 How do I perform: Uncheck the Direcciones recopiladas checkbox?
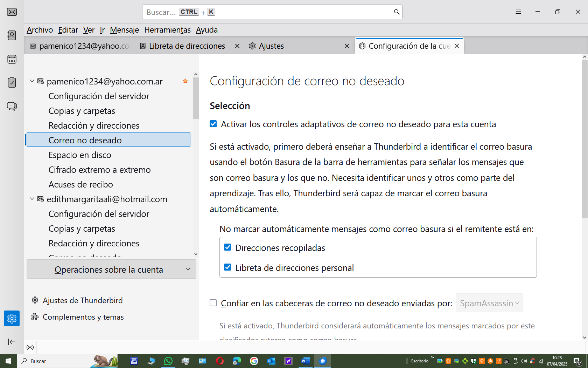227,247
